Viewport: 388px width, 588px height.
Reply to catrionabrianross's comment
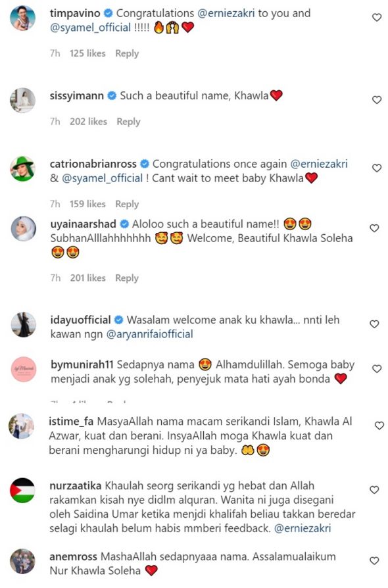[127, 204]
